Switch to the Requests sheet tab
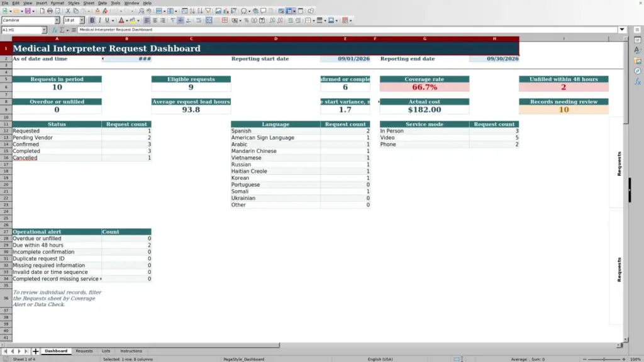 84,351
